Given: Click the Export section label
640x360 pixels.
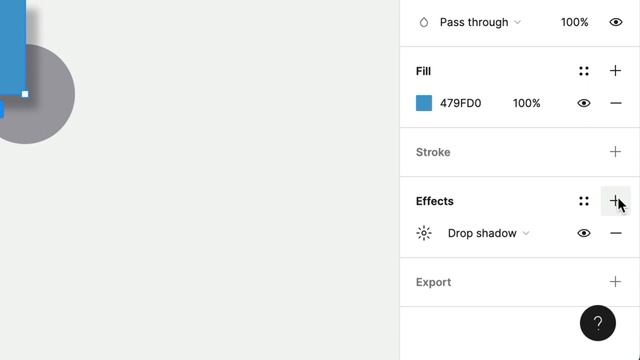Looking at the screenshot, I should point(433,282).
